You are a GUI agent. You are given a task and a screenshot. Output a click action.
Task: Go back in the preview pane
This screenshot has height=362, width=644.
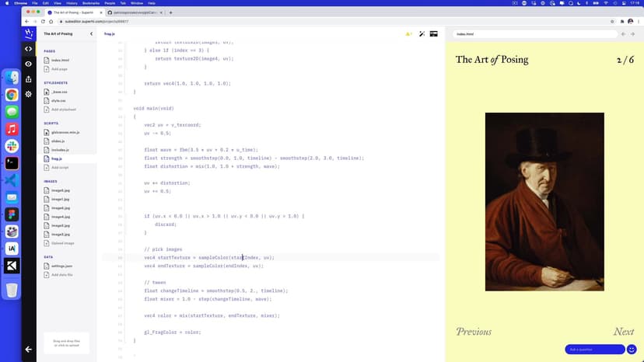622,34
